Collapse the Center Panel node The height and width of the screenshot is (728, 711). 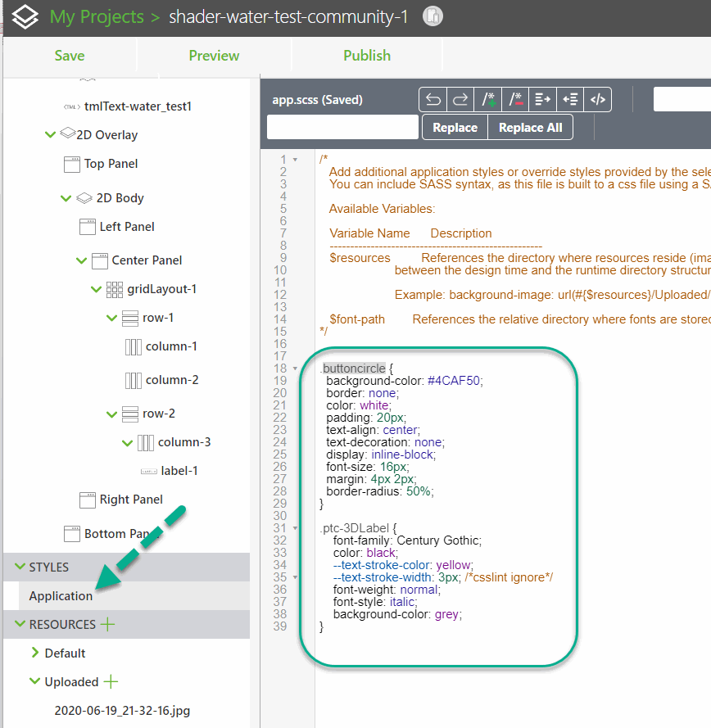81,260
